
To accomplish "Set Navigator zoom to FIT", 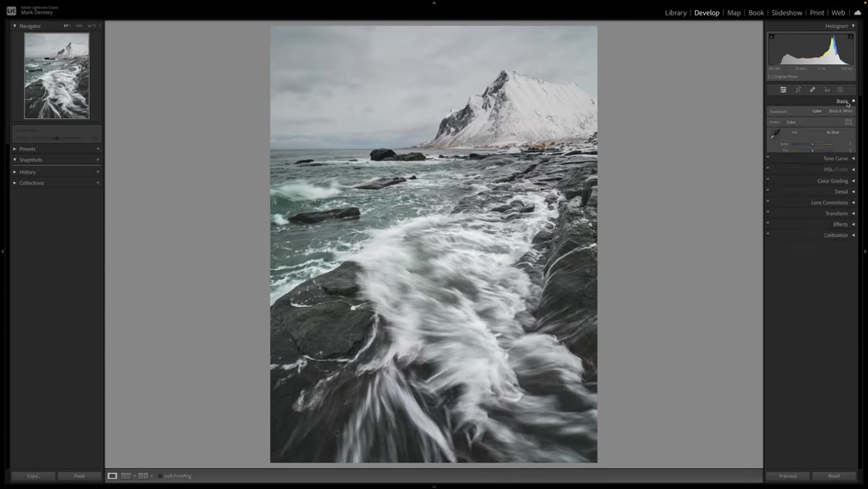I will point(66,26).
